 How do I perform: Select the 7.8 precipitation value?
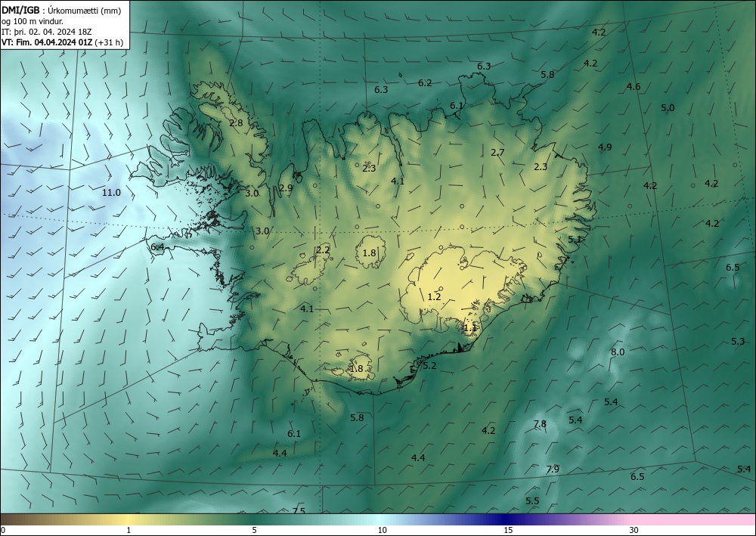(540, 423)
